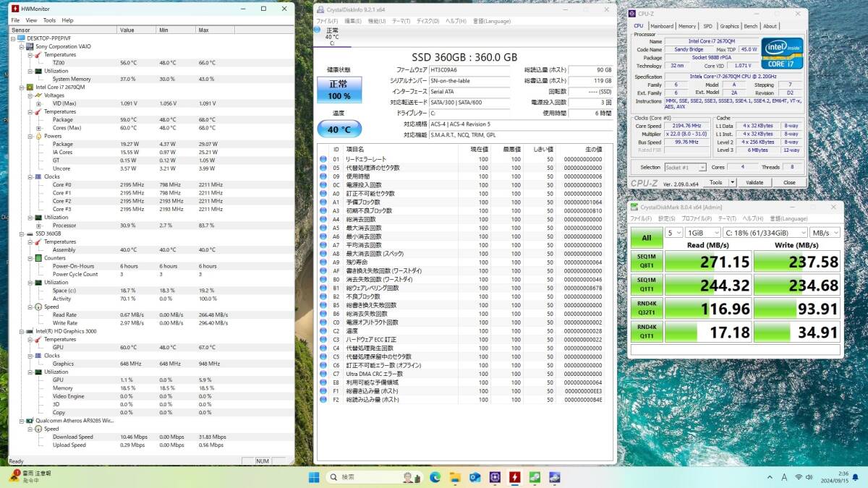The image size is (868, 488).
Task: Click blue status circle for F2 総読み込み量
Action: point(323,399)
